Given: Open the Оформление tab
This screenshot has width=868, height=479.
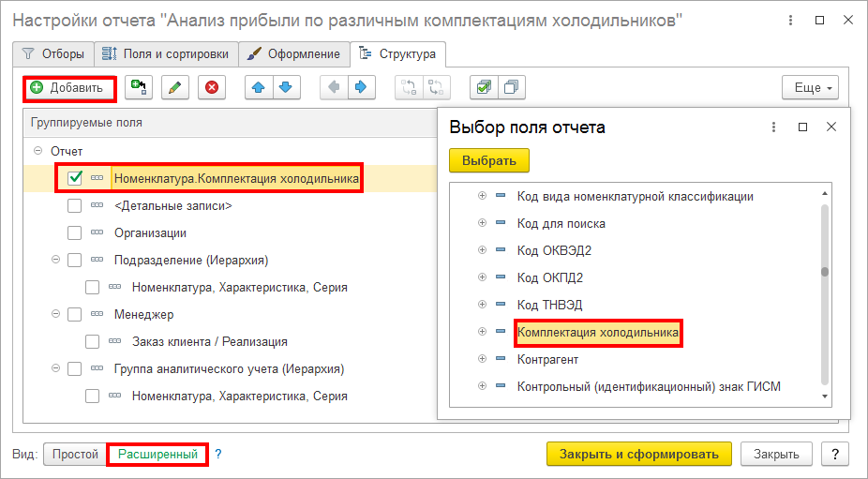Looking at the screenshot, I should point(294,54).
